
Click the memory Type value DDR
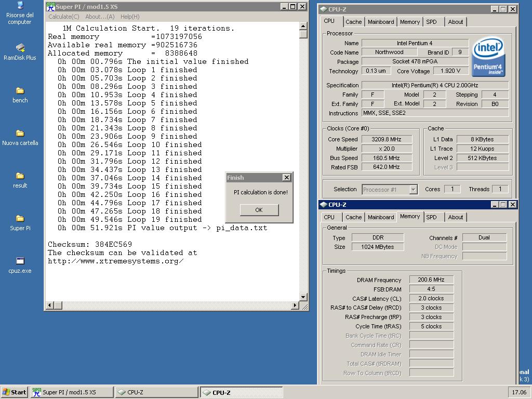pyautogui.click(x=378, y=237)
